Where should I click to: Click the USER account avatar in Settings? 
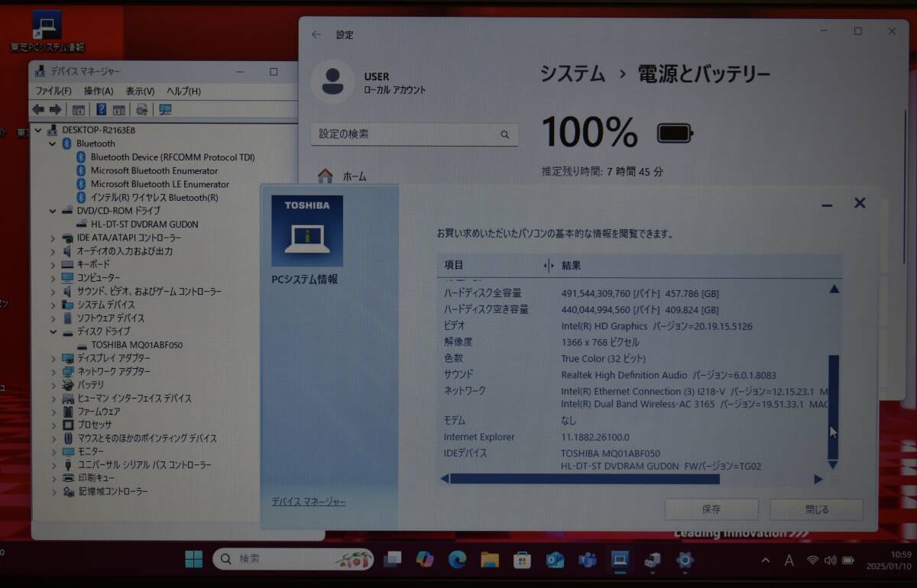332,82
